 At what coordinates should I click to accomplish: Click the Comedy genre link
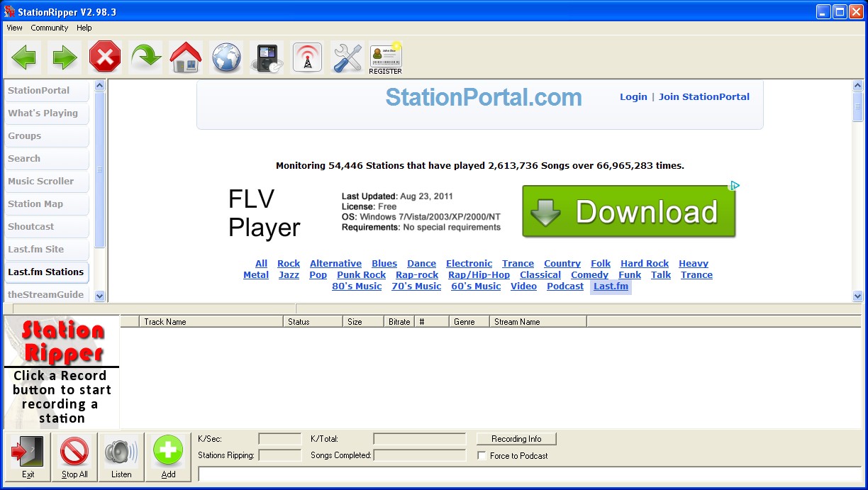(x=590, y=275)
